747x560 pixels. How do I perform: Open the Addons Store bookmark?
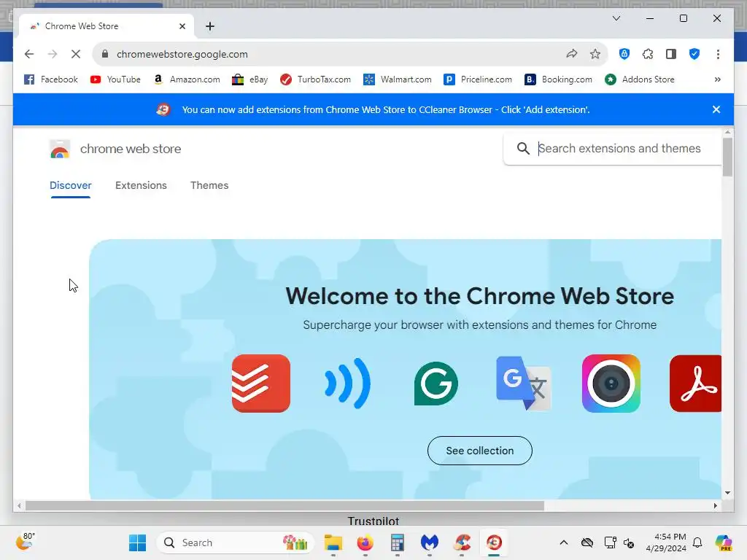pos(640,79)
